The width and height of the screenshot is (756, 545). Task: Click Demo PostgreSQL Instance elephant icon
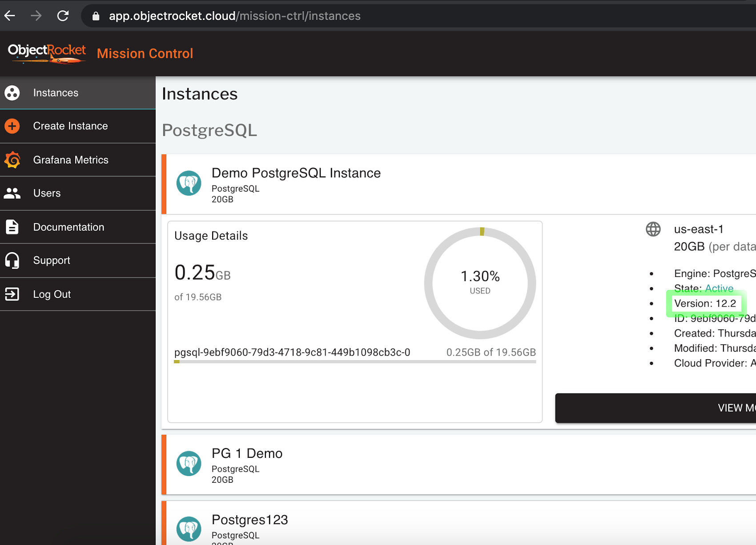(189, 183)
